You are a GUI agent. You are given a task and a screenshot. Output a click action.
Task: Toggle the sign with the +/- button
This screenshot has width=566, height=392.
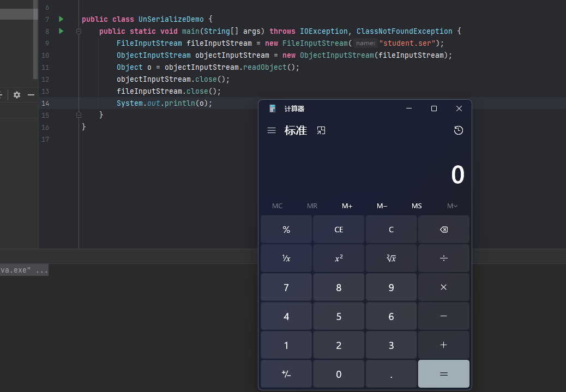(x=286, y=374)
